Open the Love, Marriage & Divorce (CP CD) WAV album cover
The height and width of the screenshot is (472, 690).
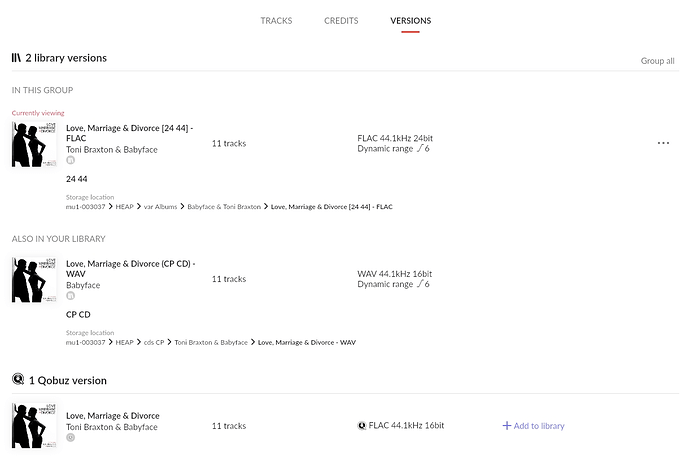tap(34, 280)
